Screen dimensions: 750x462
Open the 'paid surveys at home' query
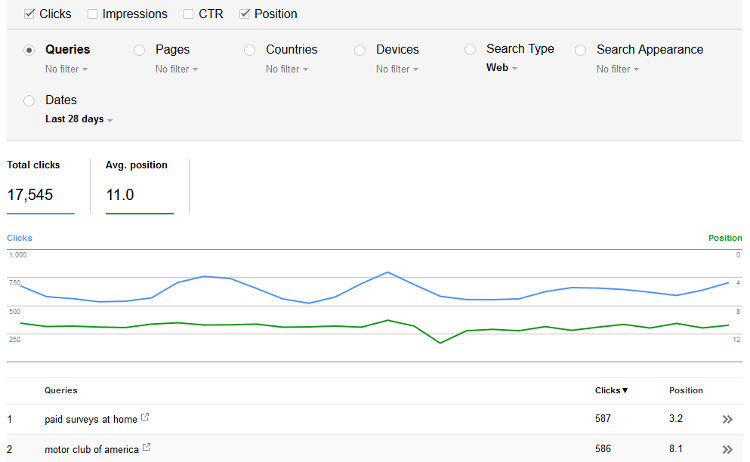90,419
